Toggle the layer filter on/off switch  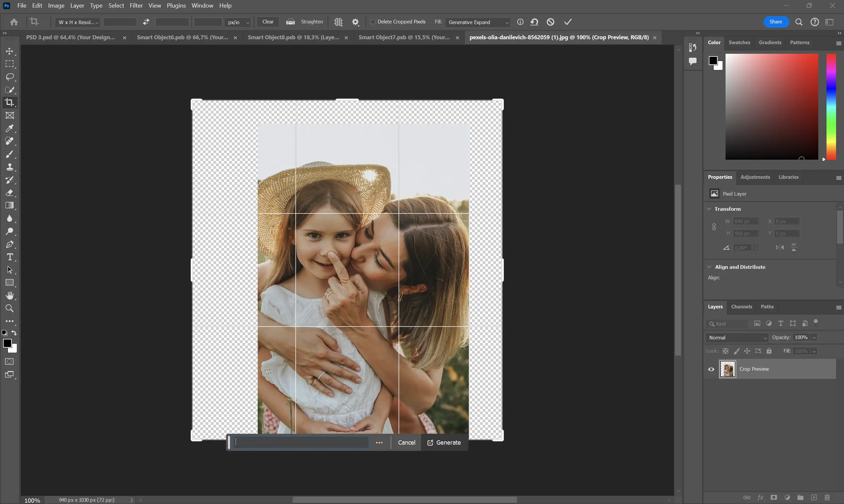(816, 322)
